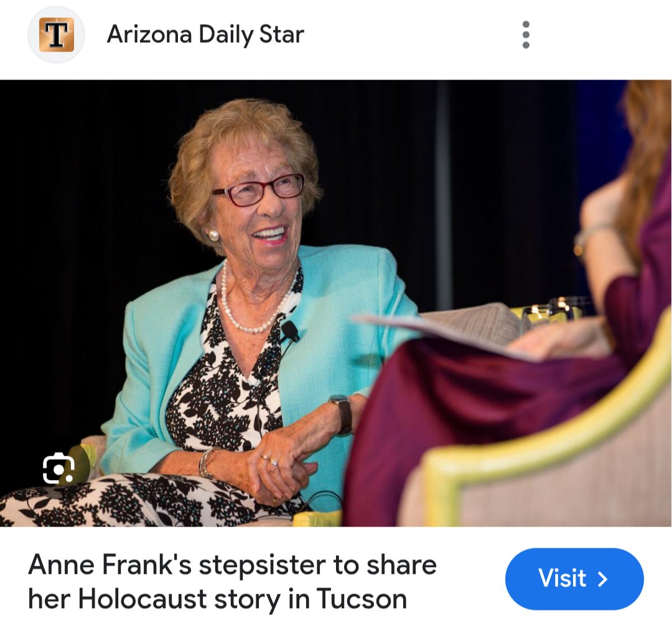This screenshot has width=672, height=628.
Task: Open the main article photo
Action: click(x=335, y=303)
